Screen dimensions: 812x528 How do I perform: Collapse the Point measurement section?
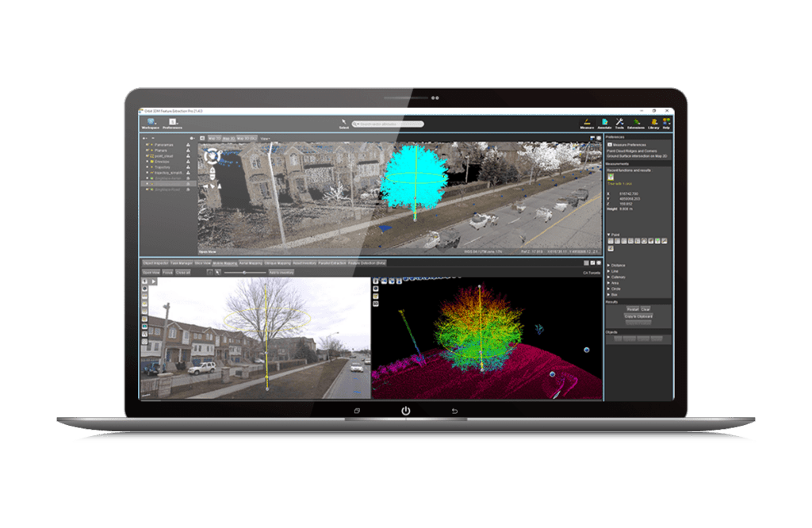pos(608,235)
